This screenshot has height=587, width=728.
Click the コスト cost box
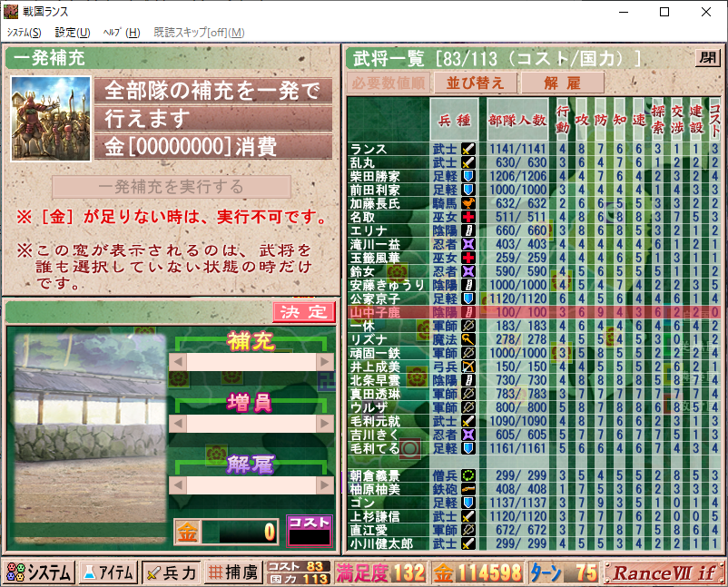click(310, 531)
